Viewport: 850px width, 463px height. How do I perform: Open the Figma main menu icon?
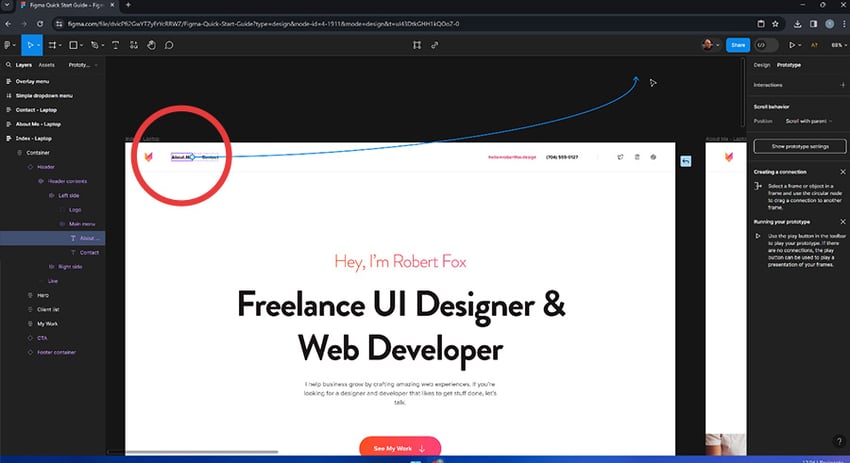(8, 45)
